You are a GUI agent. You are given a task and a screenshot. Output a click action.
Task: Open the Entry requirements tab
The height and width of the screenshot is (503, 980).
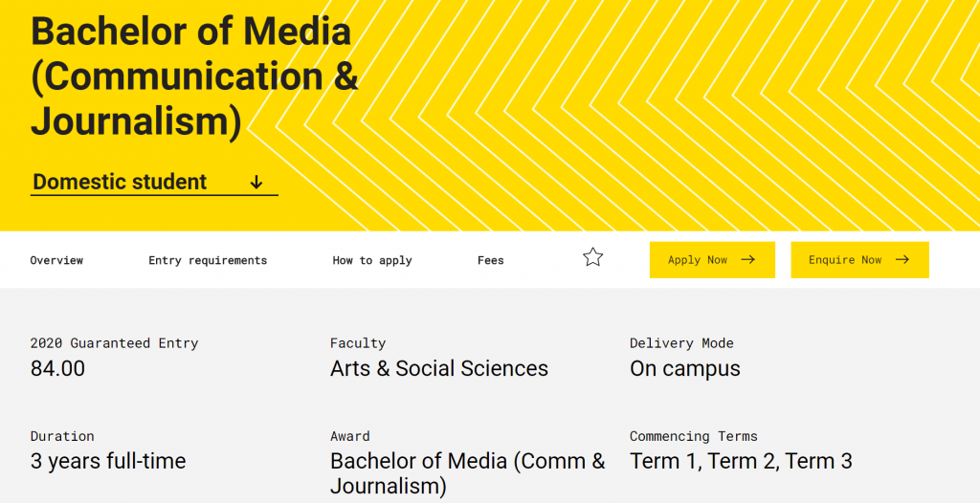208,260
